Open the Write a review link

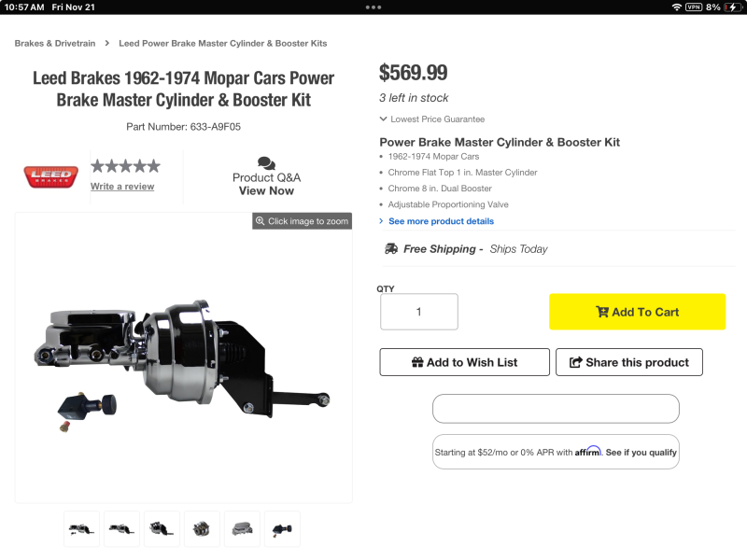tap(122, 187)
